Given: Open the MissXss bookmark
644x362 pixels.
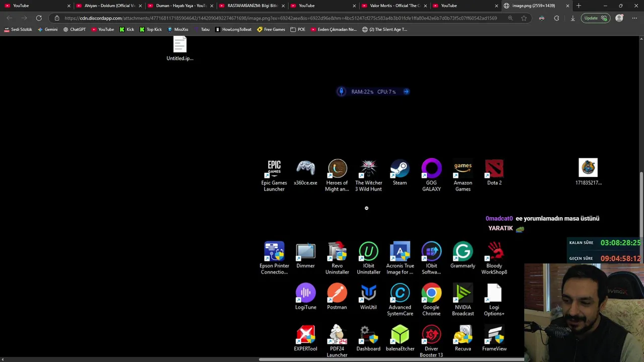Looking at the screenshot, I should click(x=178, y=29).
